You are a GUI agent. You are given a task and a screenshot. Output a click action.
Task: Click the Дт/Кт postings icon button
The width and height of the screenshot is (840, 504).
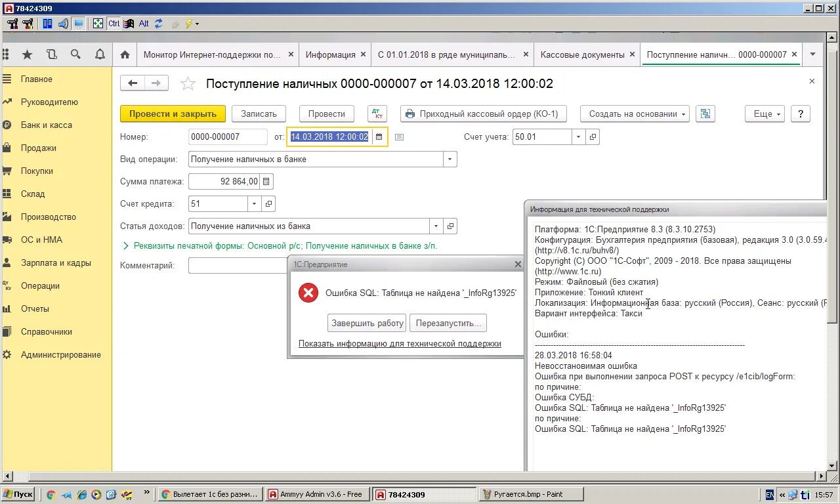[x=377, y=114]
